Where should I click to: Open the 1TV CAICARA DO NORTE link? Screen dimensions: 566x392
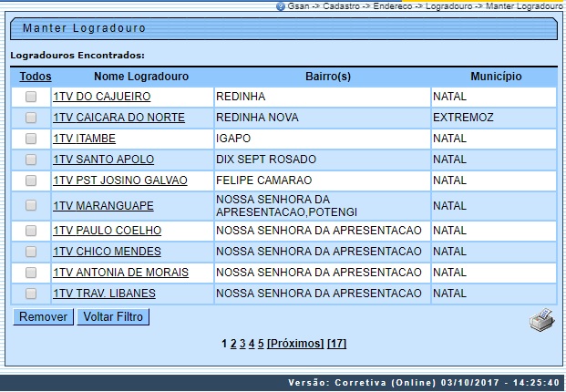[118, 118]
